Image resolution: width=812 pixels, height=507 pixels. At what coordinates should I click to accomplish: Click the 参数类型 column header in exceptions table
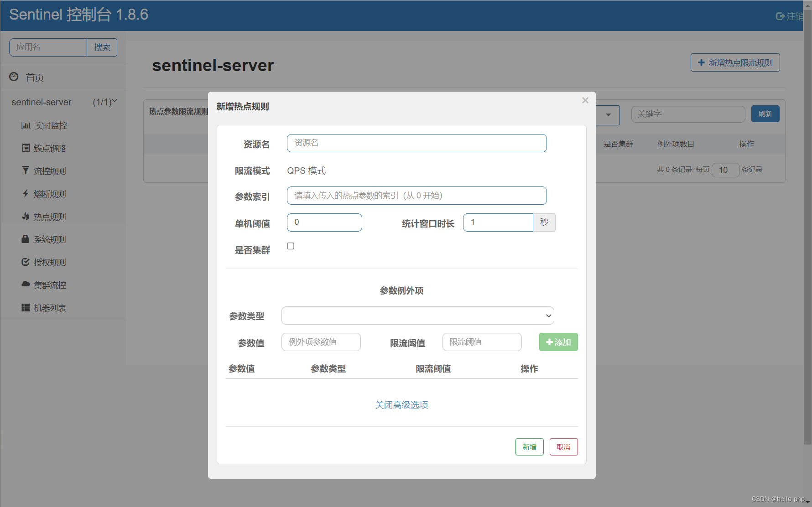[328, 368]
